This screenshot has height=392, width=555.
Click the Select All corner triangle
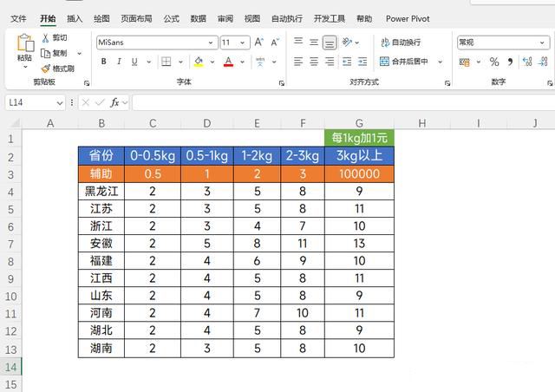click(15, 123)
